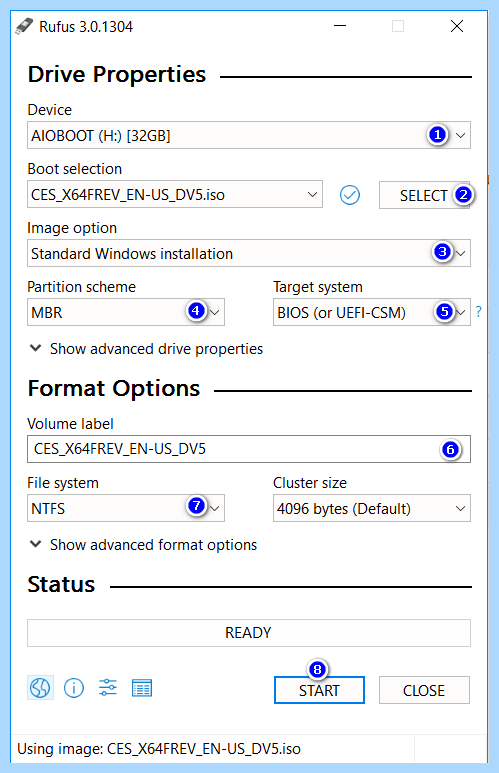Click the START button
Image resolution: width=499 pixels, height=773 pixels.
tap(319, 690)
